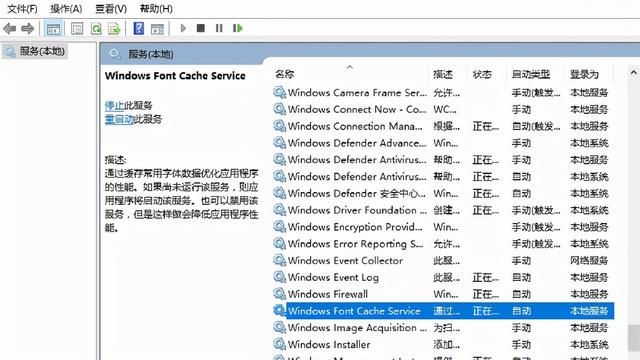Select Windows Firewall service row
This screenshot has width=640, height=360.
[443, 294]
